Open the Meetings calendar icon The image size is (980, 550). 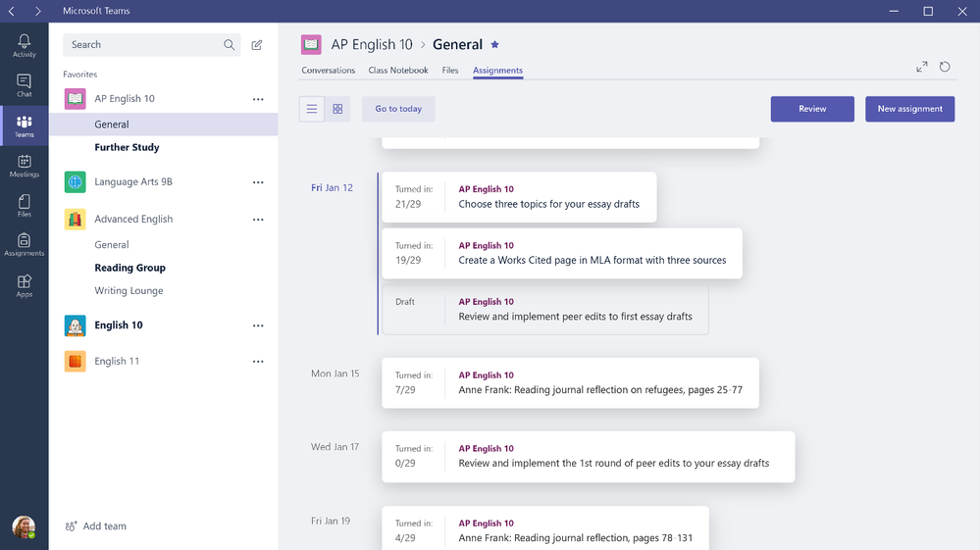pyautogui.click(x=24, y=166)
